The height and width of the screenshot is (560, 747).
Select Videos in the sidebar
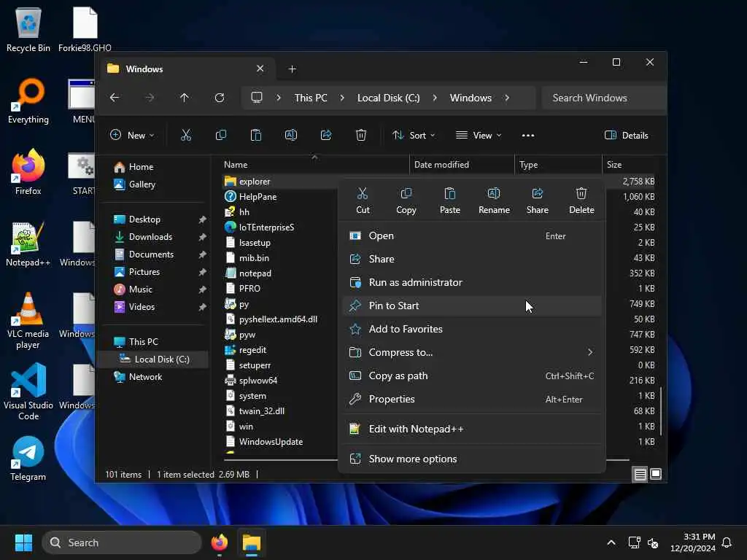pyautogui.click(x=142, y=307)
